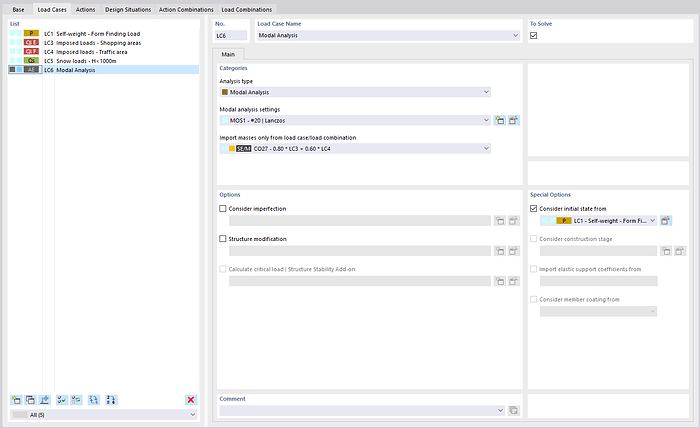This screenshot has width=700, height=428.
Task: Enable the Consider imperfection checkbox
Action: click(x=223, y=209)
